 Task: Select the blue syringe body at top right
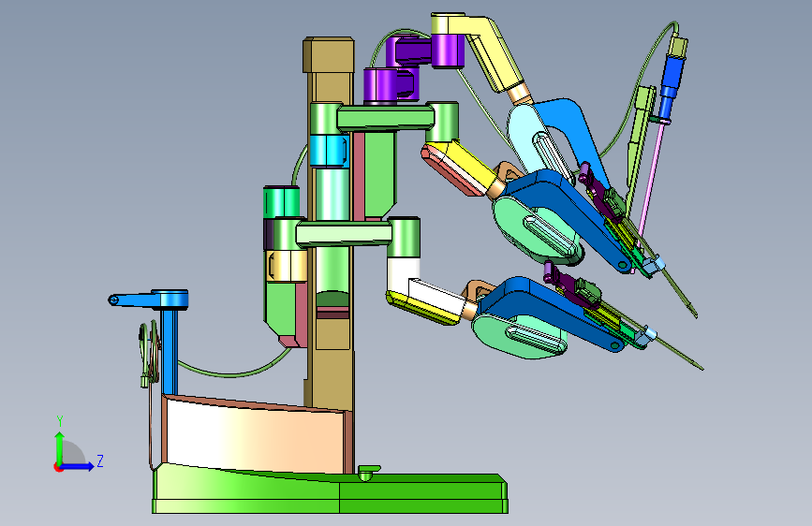pyautogui.click(x=672, y=77)
